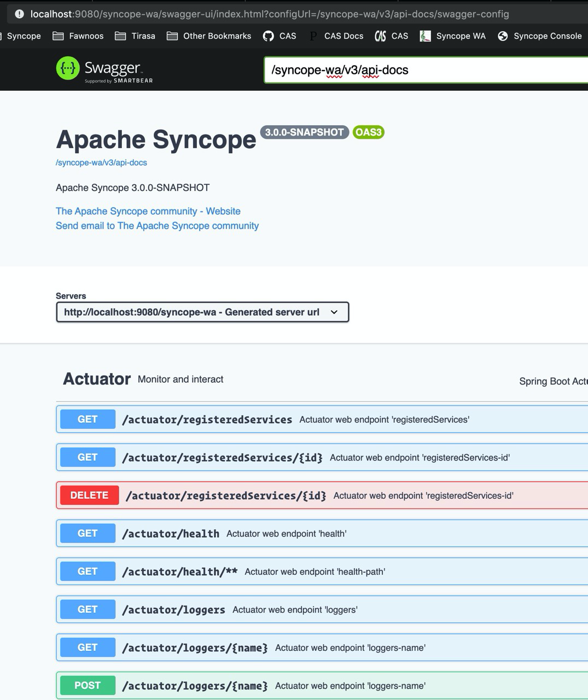Viewport: 588px width, 700px height.
Task: Expand GET /actuator/loggers endpoint
Action: [322, 609]
